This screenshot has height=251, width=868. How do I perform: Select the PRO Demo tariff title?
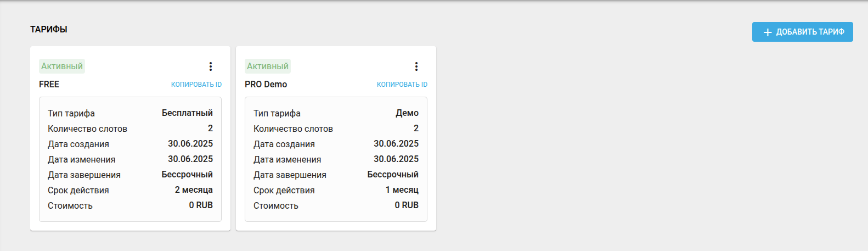coord(266,84)
